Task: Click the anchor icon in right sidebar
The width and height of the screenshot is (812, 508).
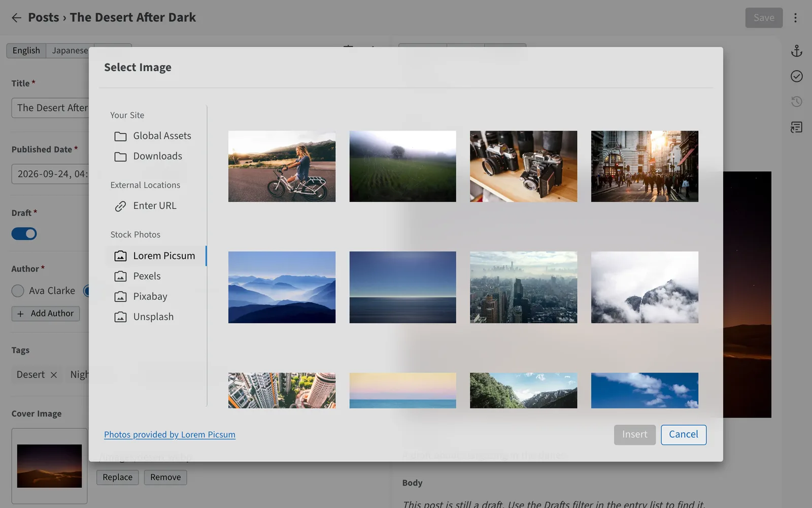Action: click(797, 51)
